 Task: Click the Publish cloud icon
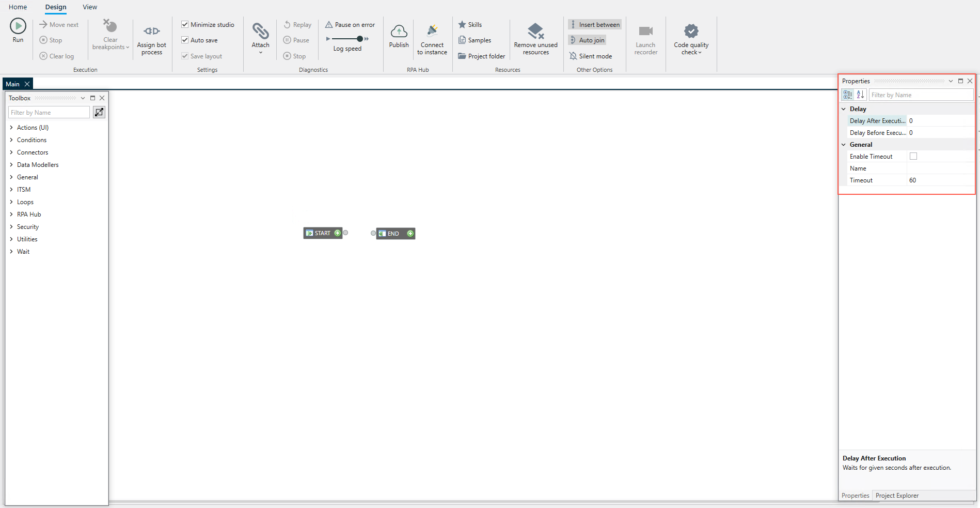pos(399,32)
